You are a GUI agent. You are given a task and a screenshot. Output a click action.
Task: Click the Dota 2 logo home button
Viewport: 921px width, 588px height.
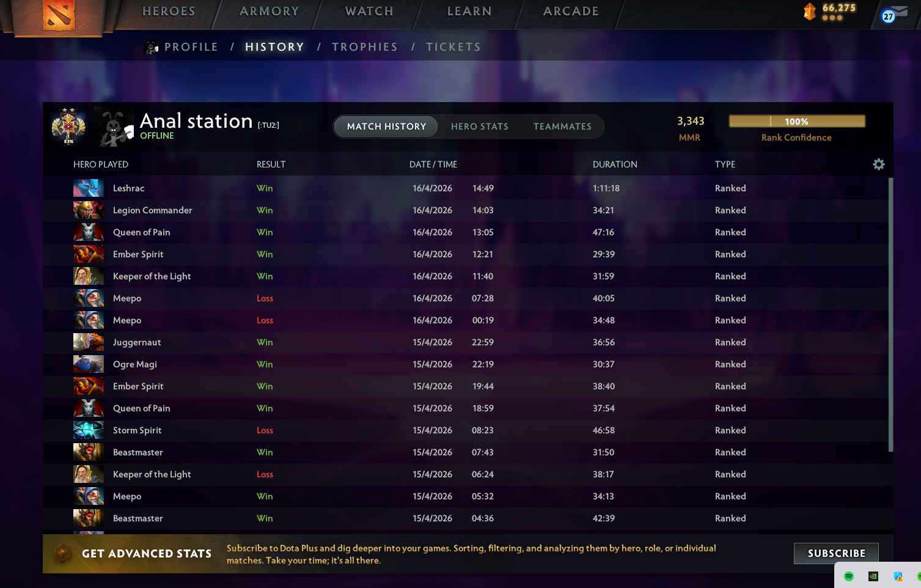coord(59,15)
